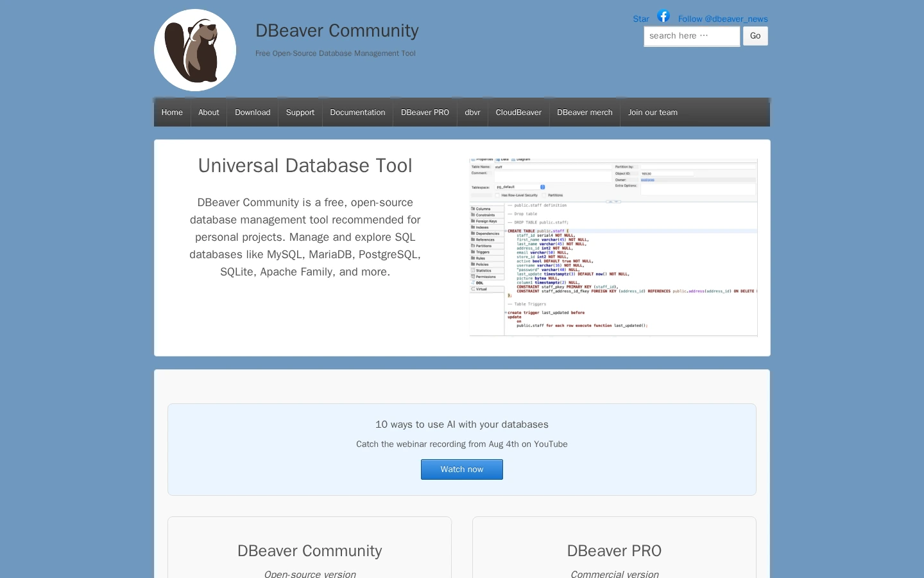The image size is (924, 578).
Task: Visit the DBeaver merch page
Action: (x=585, y=112)
